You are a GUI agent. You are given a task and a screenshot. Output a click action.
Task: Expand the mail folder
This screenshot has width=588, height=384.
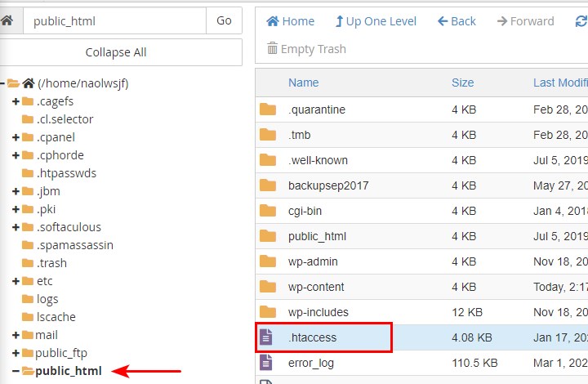16,335
